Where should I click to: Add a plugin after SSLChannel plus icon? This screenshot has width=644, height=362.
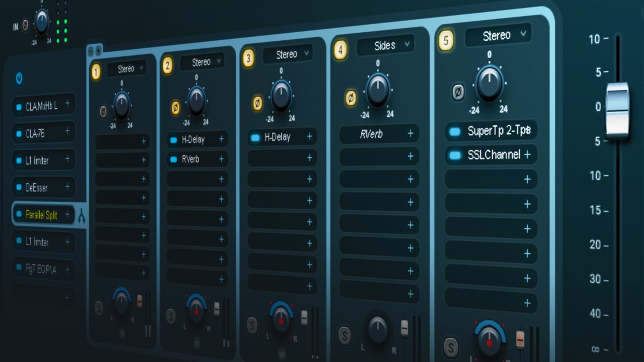[x=527, y=155]
